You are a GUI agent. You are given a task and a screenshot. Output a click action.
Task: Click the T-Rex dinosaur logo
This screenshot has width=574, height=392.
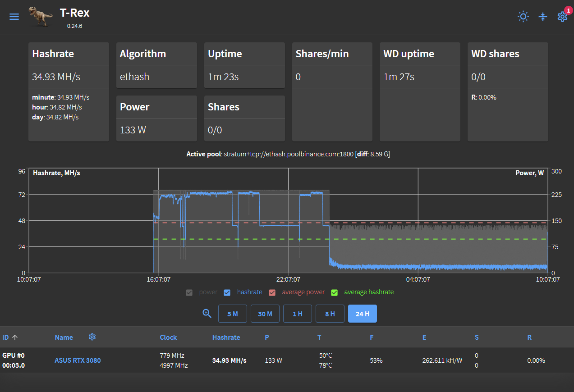[x=40, y=17]
